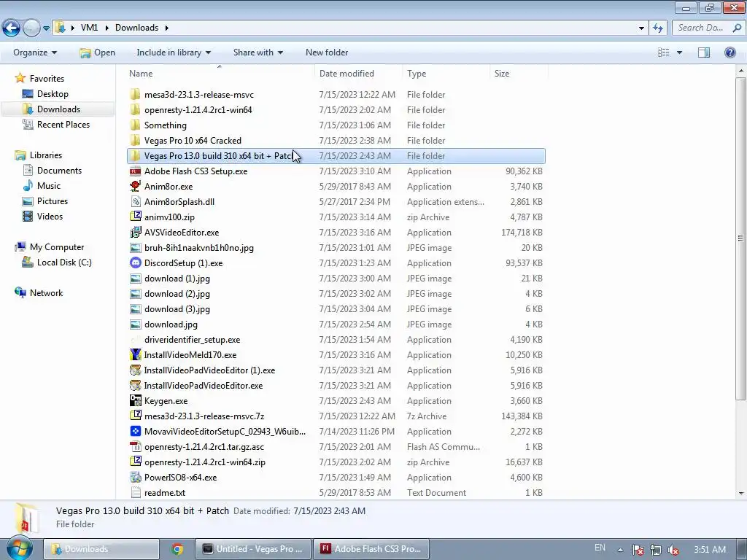Open the Windows Start button
This screenshot has height=560, width=747.
[20, 548]
